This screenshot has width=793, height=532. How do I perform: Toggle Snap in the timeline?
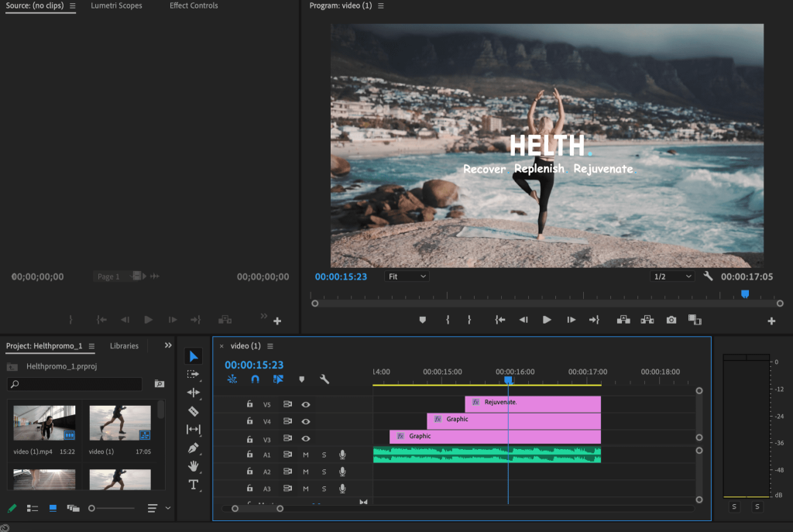(256, 379)
